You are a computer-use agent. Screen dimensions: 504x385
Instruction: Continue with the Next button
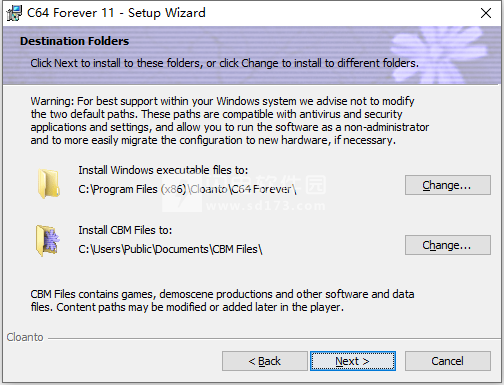pyautogui.click(x=353, y=361)
